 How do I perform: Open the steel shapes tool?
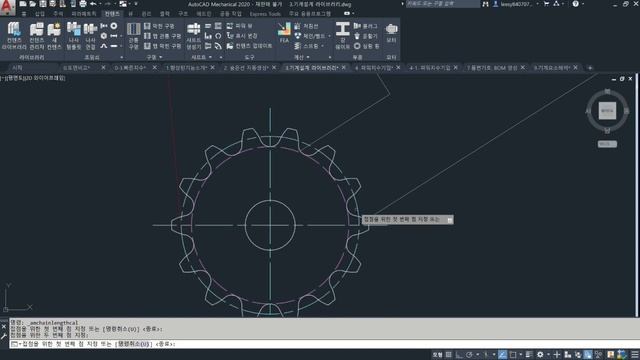[342, 36]
